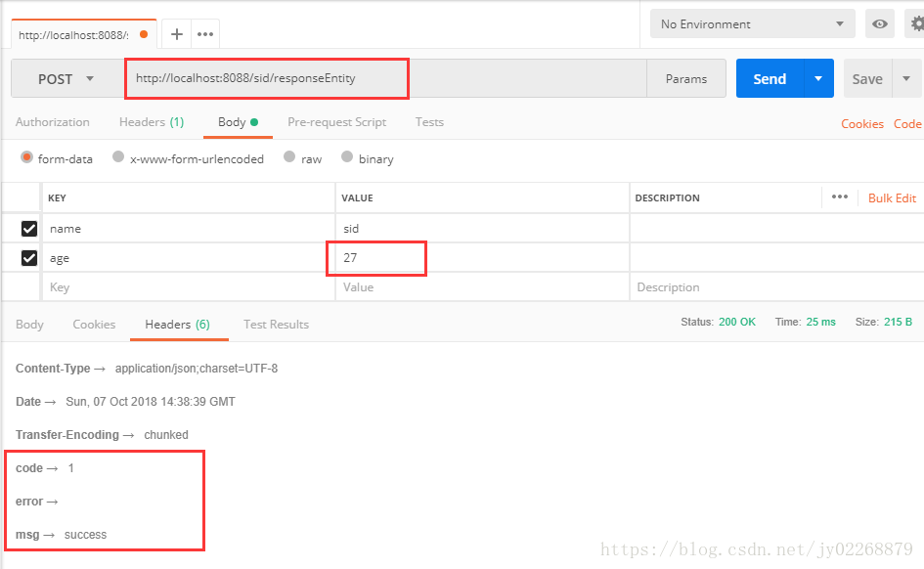
Task: Open Code link on right
Action: pyautogui.click(x=907, y=124)
